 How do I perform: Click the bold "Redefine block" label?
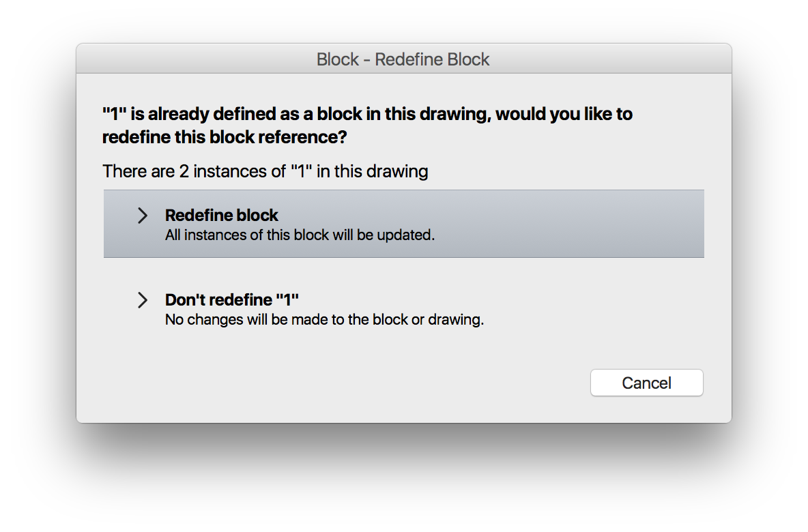222,216
